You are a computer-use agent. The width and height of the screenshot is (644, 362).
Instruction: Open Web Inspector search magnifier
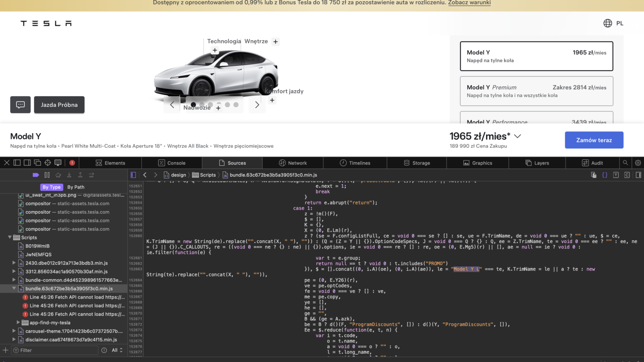click(625, 163)
